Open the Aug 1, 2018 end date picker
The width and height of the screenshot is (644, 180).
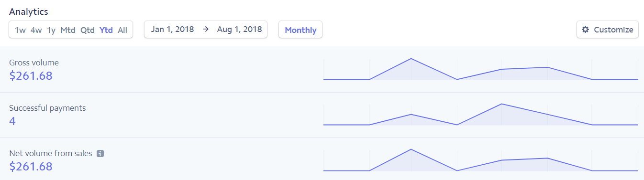click(239, 29)
